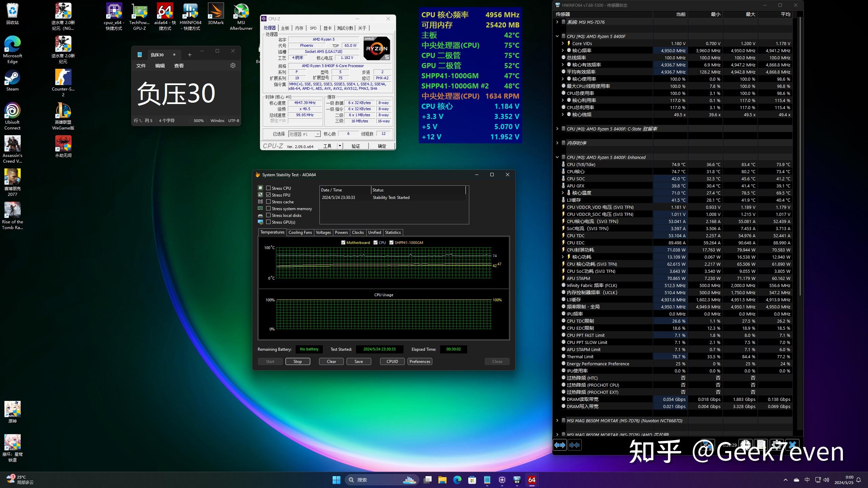Uncheck the Stress FPU checkbox

(269, 195)
